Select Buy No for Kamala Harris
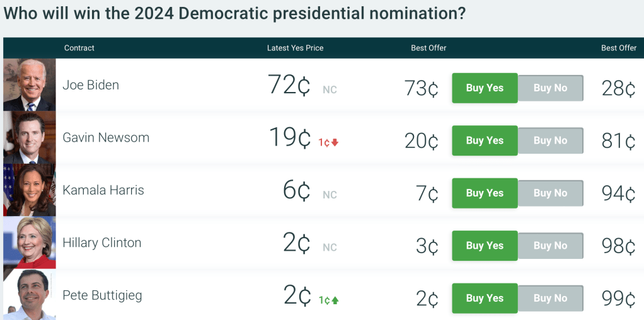 coord(550,193)
